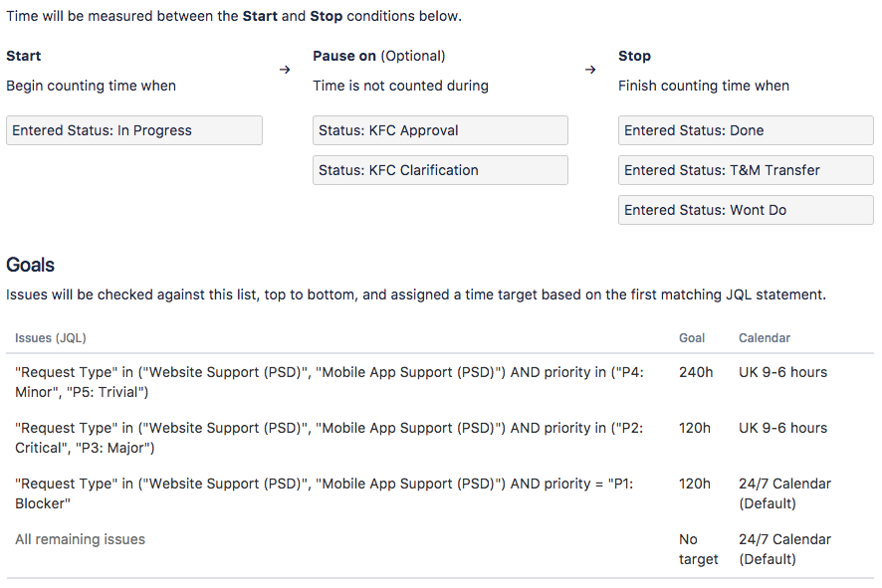The height and width of the screenshot is (588, 882).
Task: Select the JQL row for P1 Blocker priority
Action: [329, 493]
